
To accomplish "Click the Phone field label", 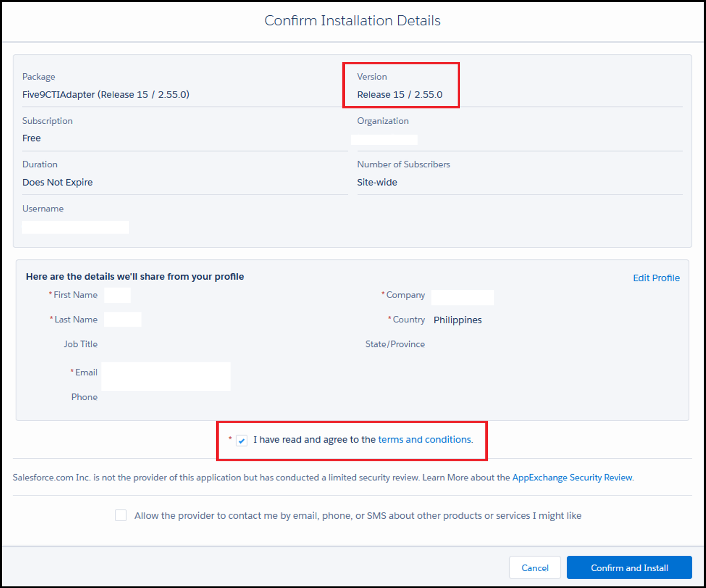I will tap(84, 397).
